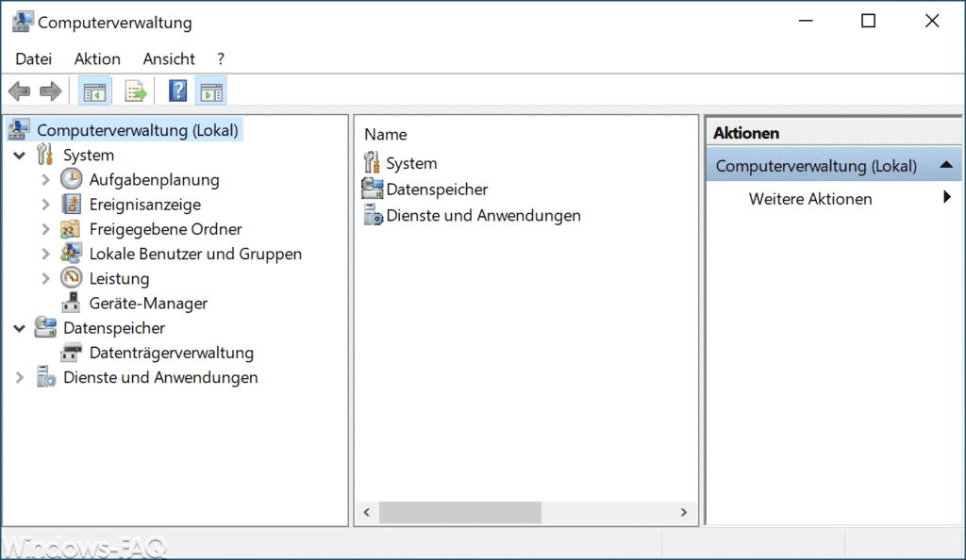The height and width of the screenshot is (560, 966).
Task: Toggle the Action pane show/hide toolbar icon
Action: [210, 91]
